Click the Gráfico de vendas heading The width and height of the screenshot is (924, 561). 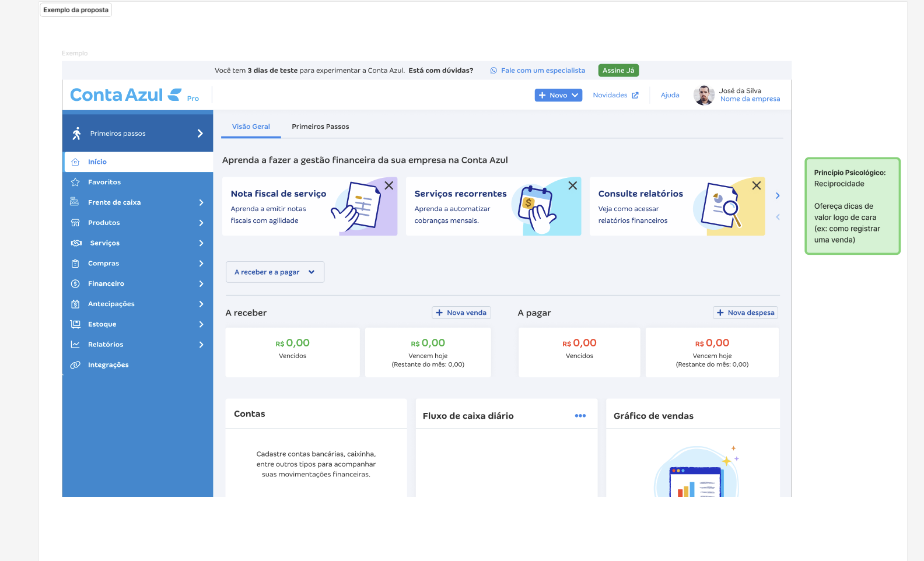653,416
